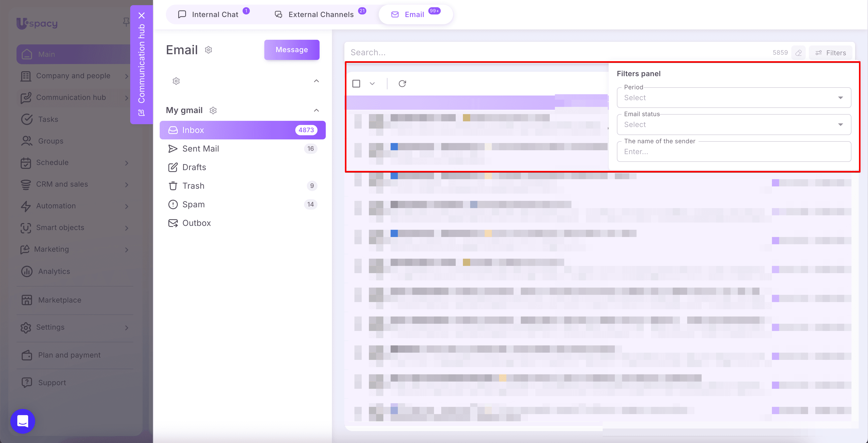Viewport: 868px width, 443px height.
Task: Open the Trash folder
Action: click(243, 186)
